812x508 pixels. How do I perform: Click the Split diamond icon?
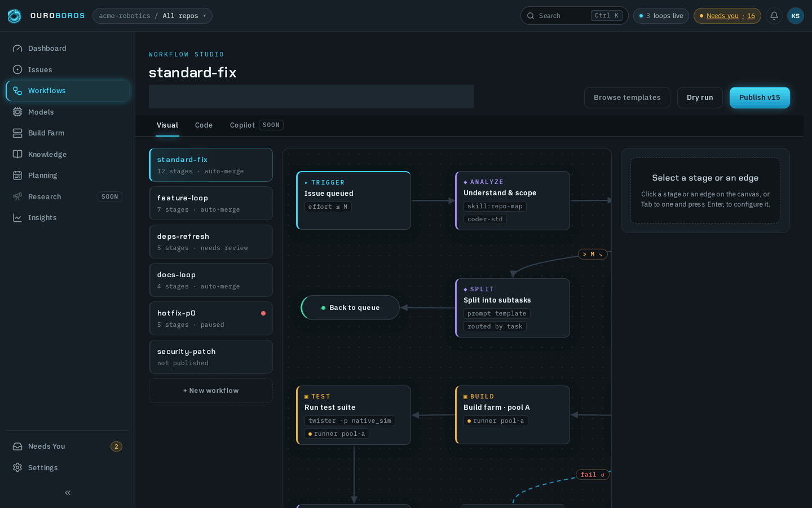pos(466,290)
